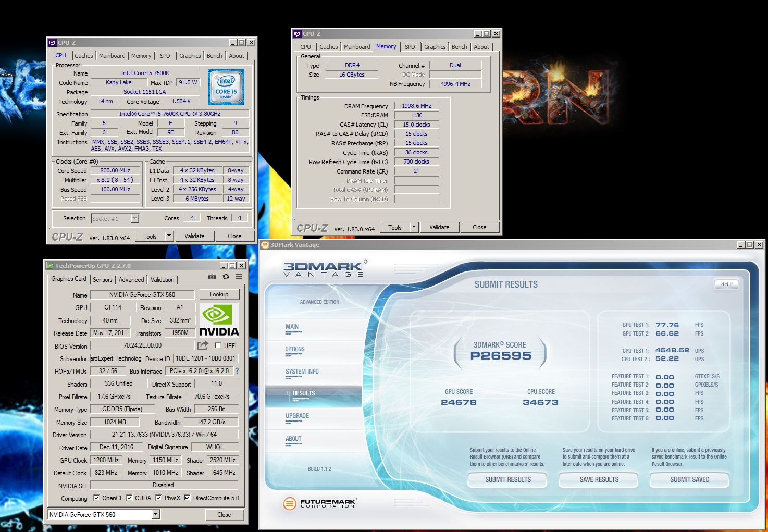Click the NB Frequency 4996.4 MHz value

click(455, 84)
